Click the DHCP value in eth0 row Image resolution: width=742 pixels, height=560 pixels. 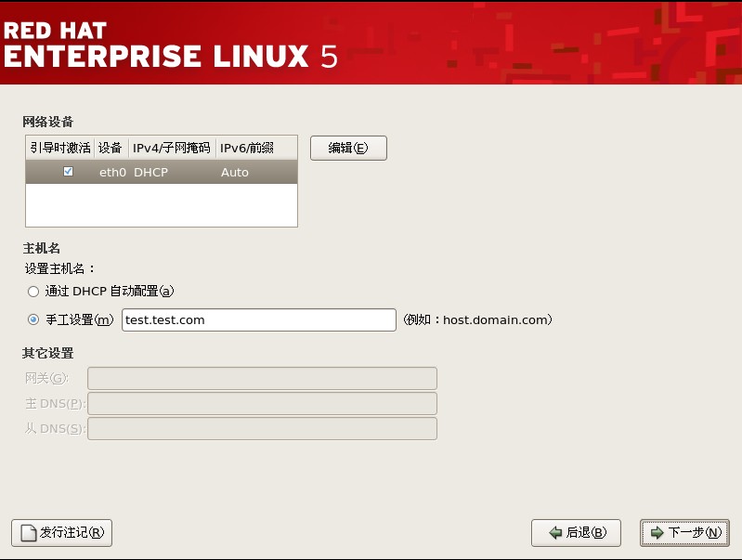click(151, 173)
